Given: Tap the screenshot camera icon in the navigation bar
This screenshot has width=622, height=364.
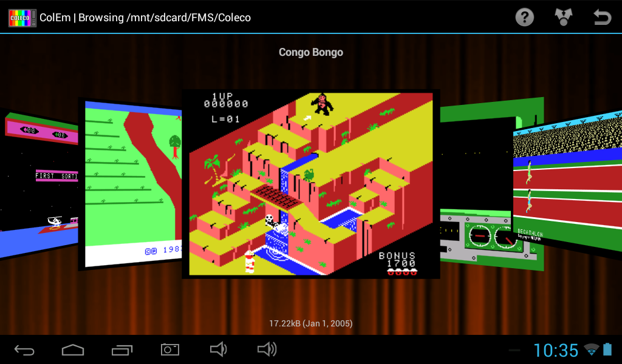Looking at the screenshot, I should (x=169, y=349).
